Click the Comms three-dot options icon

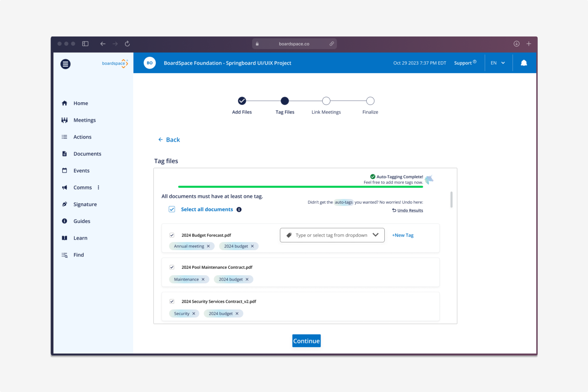tap(98, 187)
